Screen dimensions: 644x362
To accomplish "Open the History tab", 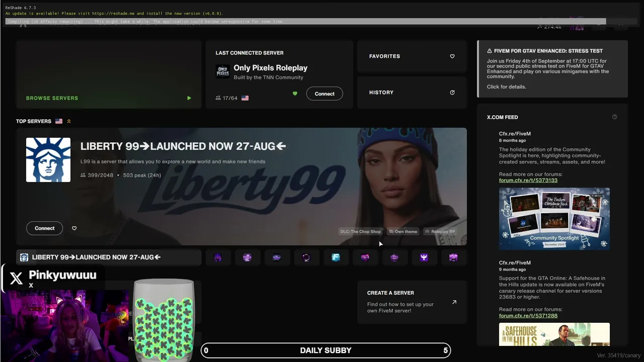I will tap(412, 93).
